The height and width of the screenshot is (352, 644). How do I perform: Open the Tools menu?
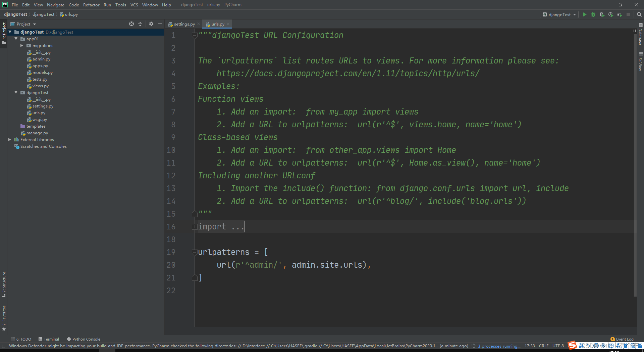click(x=121, y=5)
